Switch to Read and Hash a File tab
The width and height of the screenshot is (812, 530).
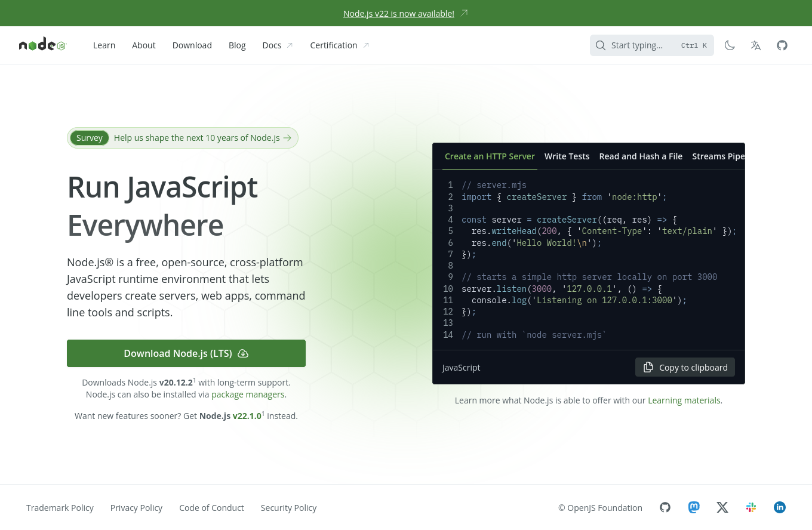pyautogui.click(x=641, y=156)
